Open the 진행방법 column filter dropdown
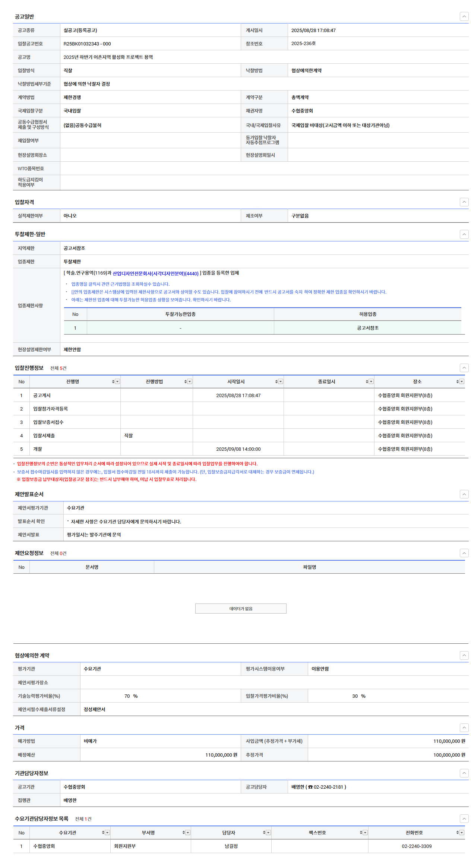The width and height of the screenshot is (471, 868). (190, 381)
